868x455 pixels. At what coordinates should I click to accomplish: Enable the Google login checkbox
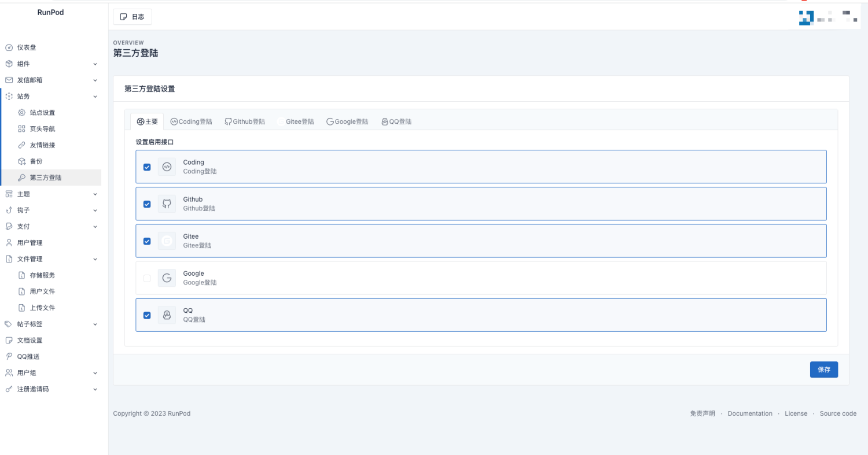click(147, 278)
